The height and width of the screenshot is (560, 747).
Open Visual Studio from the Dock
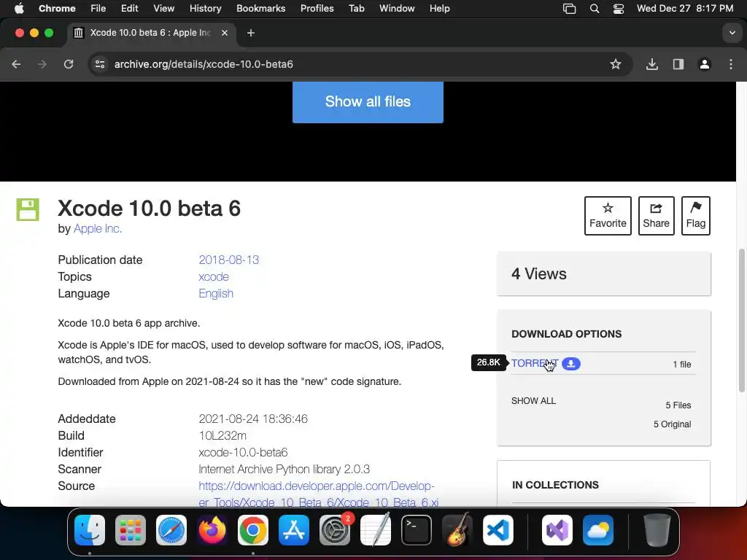pos(557,530)
